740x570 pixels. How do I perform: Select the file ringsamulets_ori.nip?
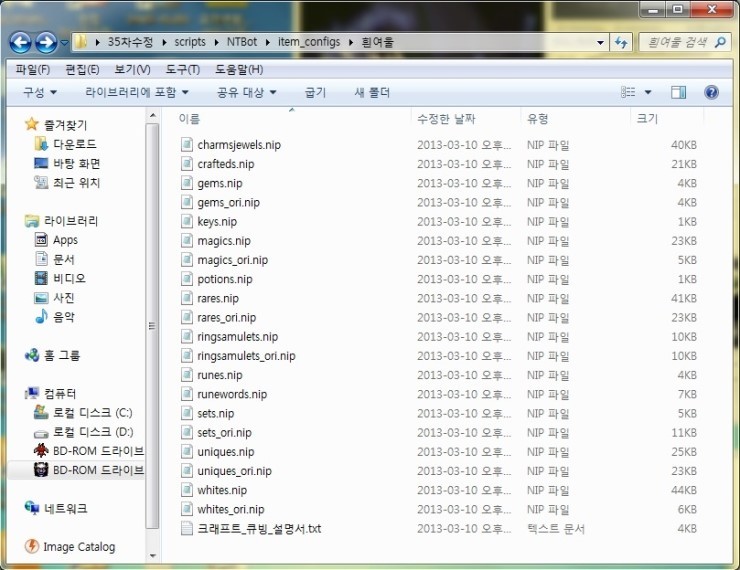(246, 356)
